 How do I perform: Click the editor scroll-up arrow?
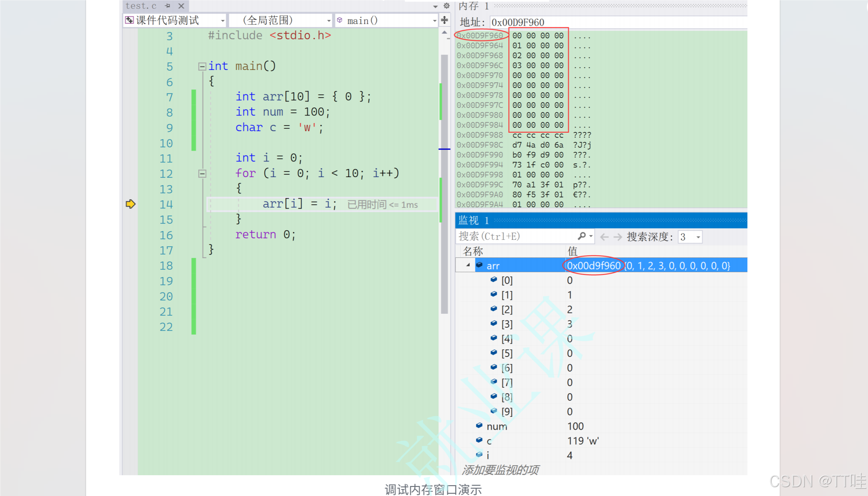click(444, 33)
